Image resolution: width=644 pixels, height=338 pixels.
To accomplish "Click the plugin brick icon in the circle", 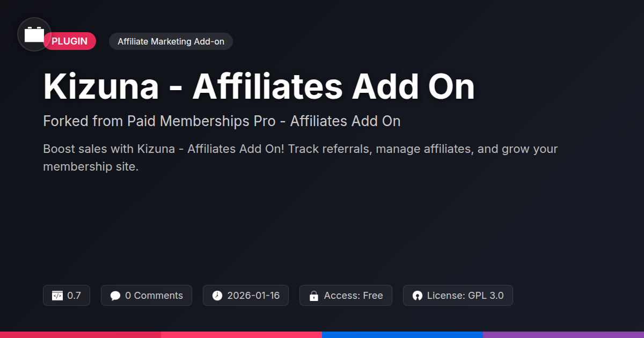I will pos(34,34).
